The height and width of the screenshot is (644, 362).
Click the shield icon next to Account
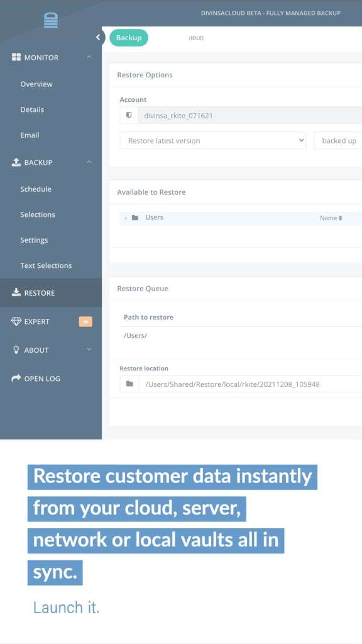pyautogui.click(x=128, y=116)
